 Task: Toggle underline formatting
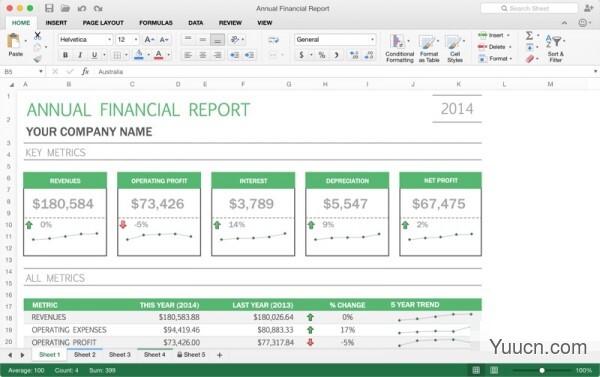[94, 55]
